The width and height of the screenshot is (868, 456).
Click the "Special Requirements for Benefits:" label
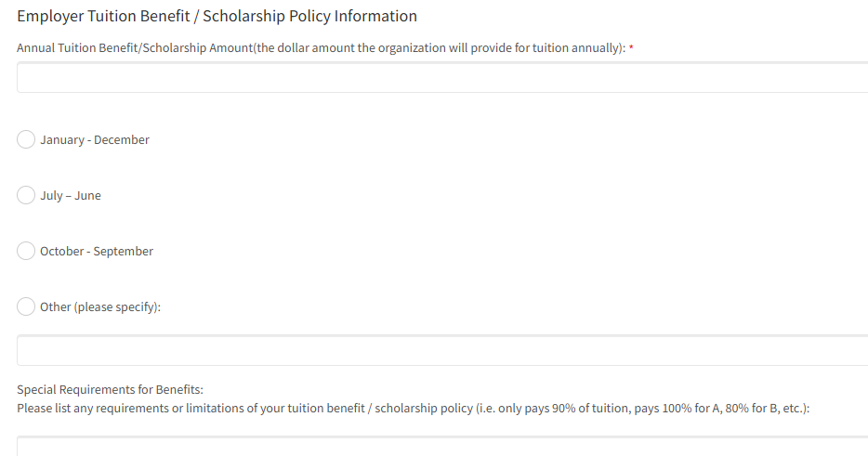[110, 389]
